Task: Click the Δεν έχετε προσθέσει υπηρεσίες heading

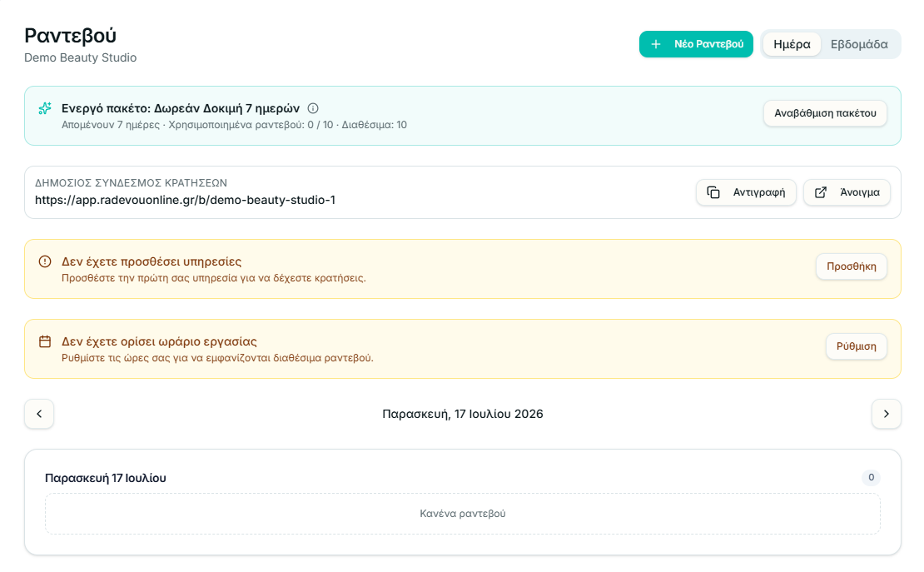Action: point(152,261)
